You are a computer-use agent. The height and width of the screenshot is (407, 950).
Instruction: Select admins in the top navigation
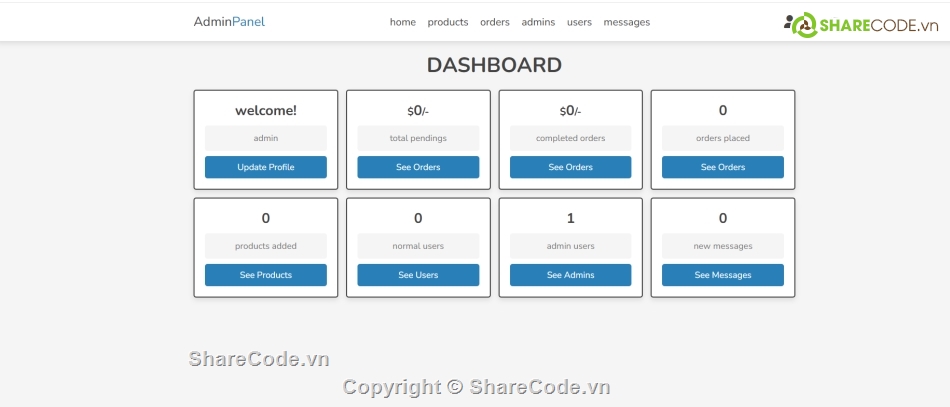pyautogui.click(x=538, y=22)
